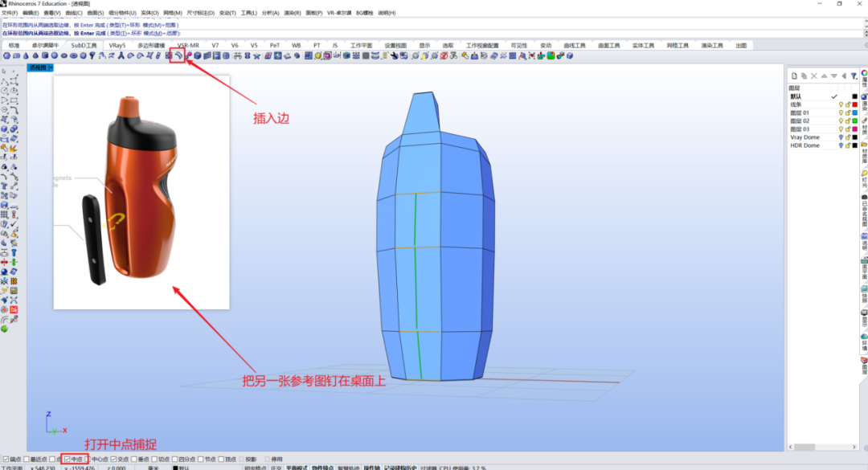Click the colorful square icon at right of toolbar

(x=551, y=55)
